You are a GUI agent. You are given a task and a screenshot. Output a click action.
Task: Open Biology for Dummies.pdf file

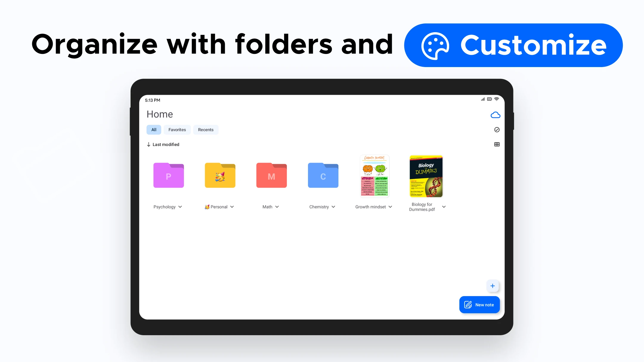coord(425,175)
